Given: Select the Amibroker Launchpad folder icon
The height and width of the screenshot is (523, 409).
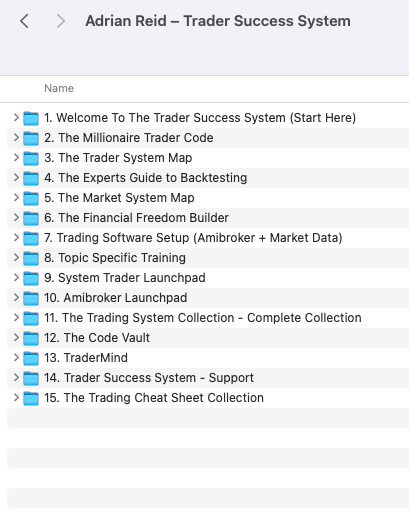Looking at the screenshot, I should [31, 298].
